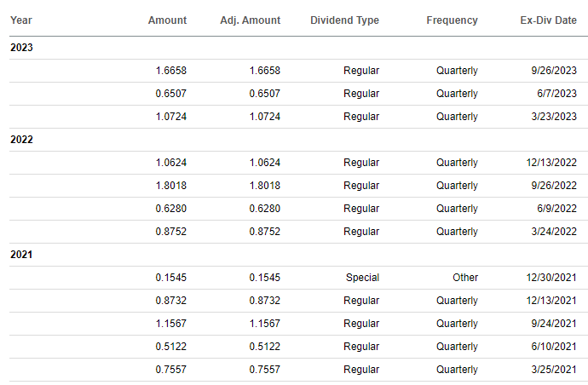Click ex-div date 9/24/2021
This screenshot has width=588, height=385.
click(x=554, y=324)
